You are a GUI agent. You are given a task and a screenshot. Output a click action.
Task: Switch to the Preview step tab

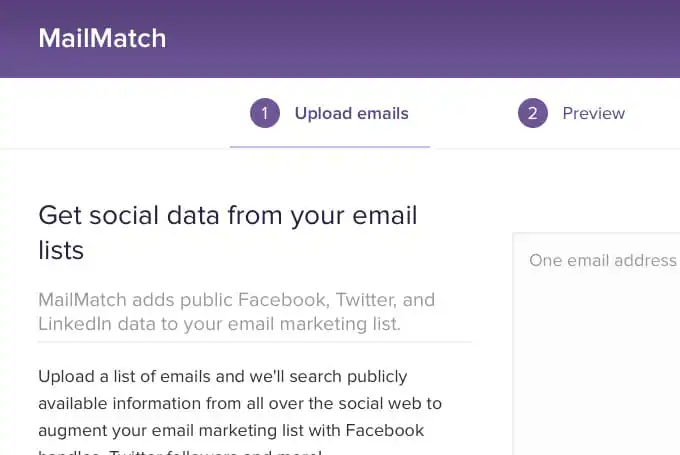tap(593, 113)
